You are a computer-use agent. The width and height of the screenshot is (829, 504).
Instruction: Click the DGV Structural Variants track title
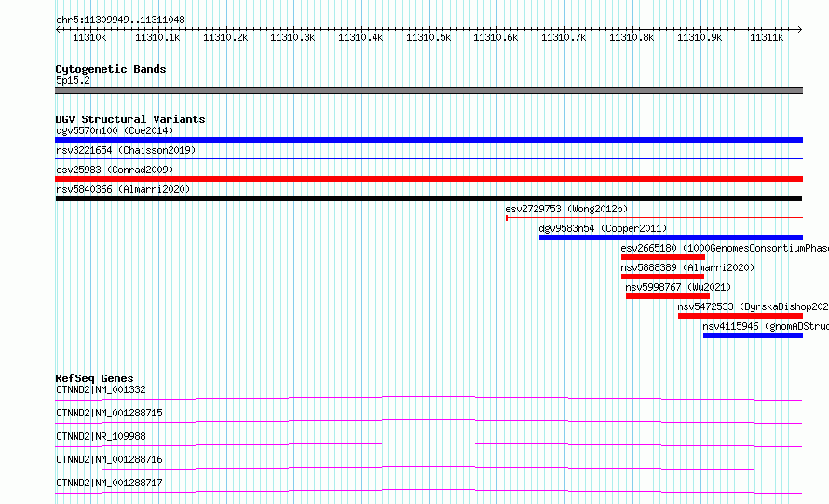pos(130,119)
